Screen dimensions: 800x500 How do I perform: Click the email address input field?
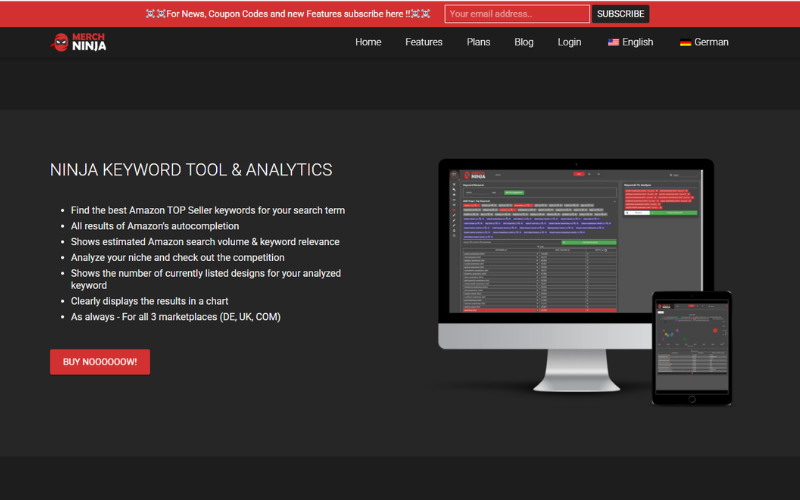click(517, 14)
